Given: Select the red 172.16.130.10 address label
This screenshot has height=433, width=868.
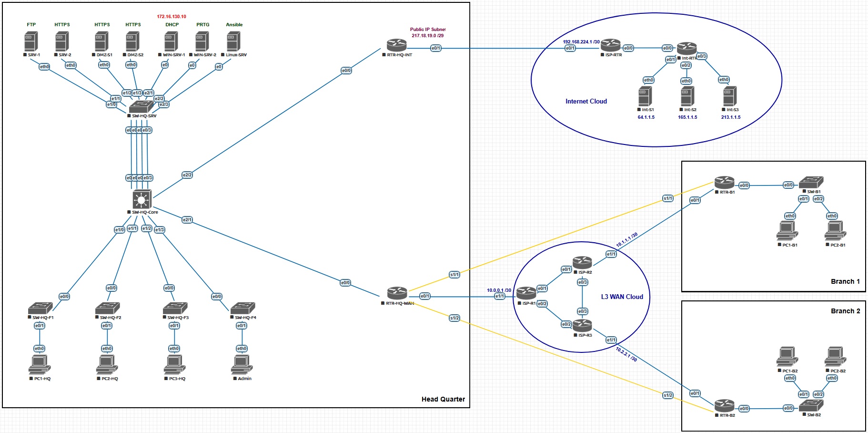Looking at the screenshot, I should [172, 16].
